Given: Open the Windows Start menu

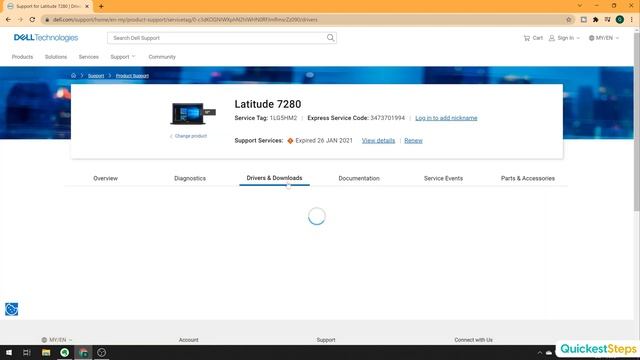Looking at the screenshot, I should pos(9,352).
